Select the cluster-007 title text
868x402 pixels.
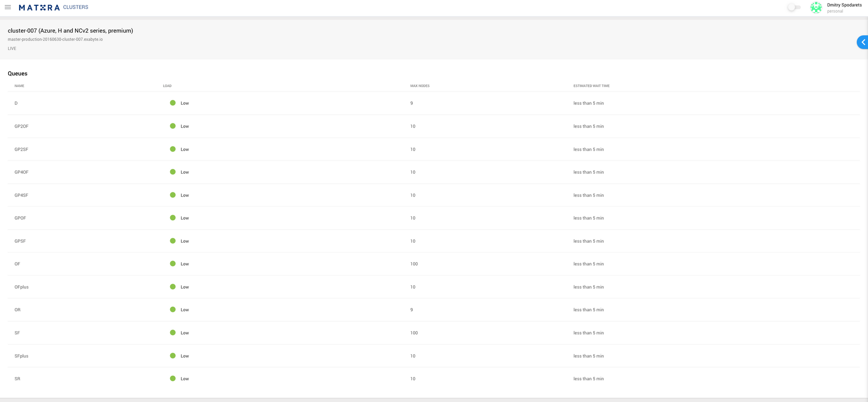coord(70,31)
